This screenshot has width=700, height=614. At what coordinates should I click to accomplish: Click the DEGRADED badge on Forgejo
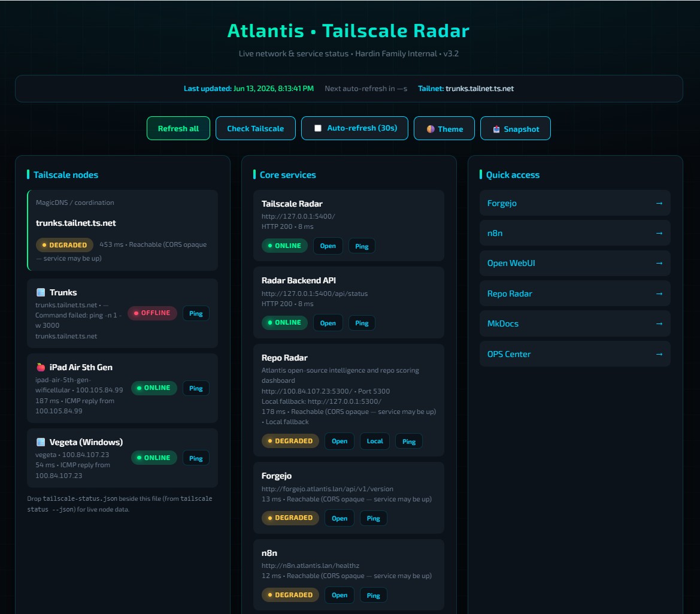click(x=290, y=518)
